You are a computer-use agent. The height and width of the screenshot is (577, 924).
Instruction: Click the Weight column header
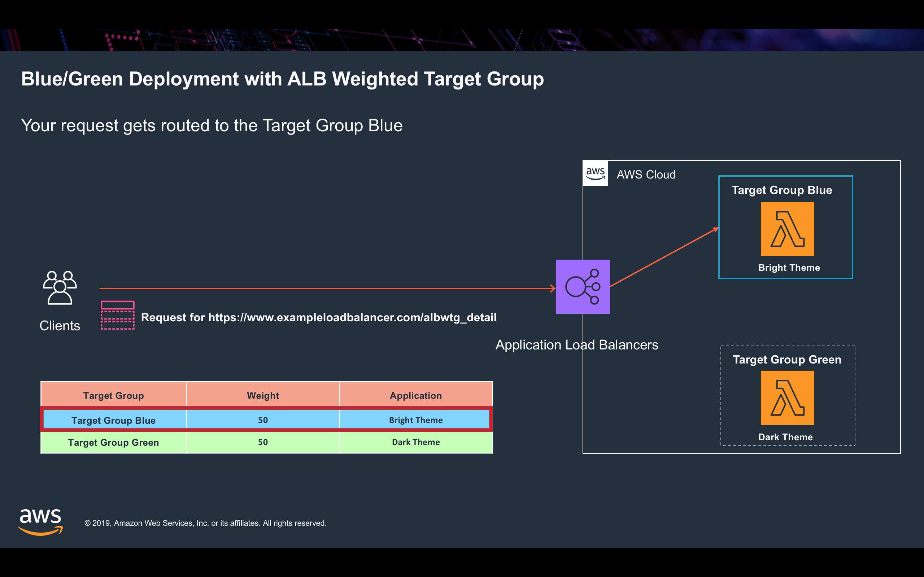tap(263, 395)
